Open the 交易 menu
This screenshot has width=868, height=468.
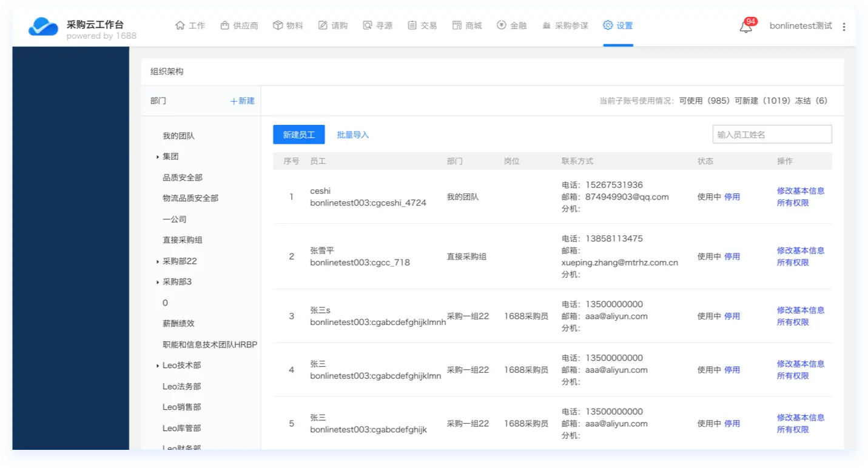[x=422, y=25]
